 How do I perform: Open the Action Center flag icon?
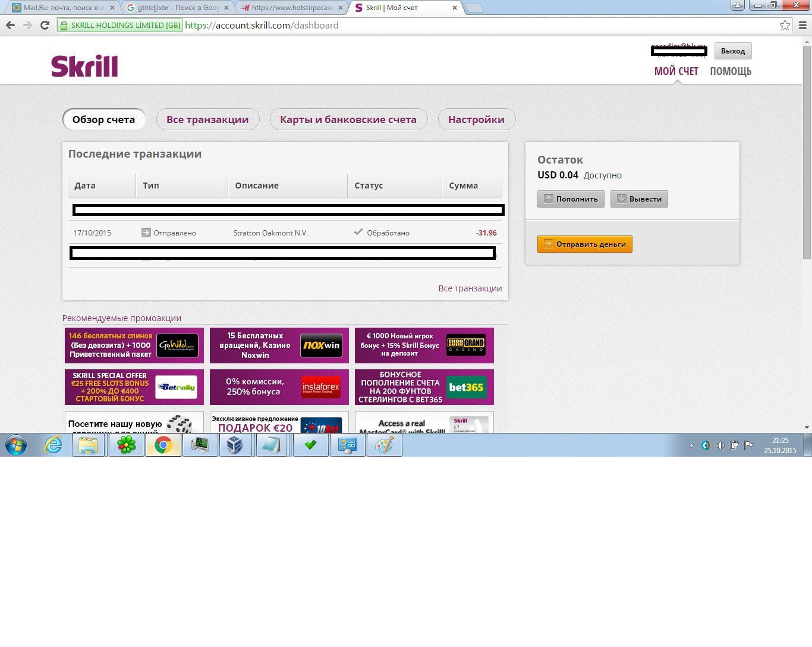pos(749,445)
